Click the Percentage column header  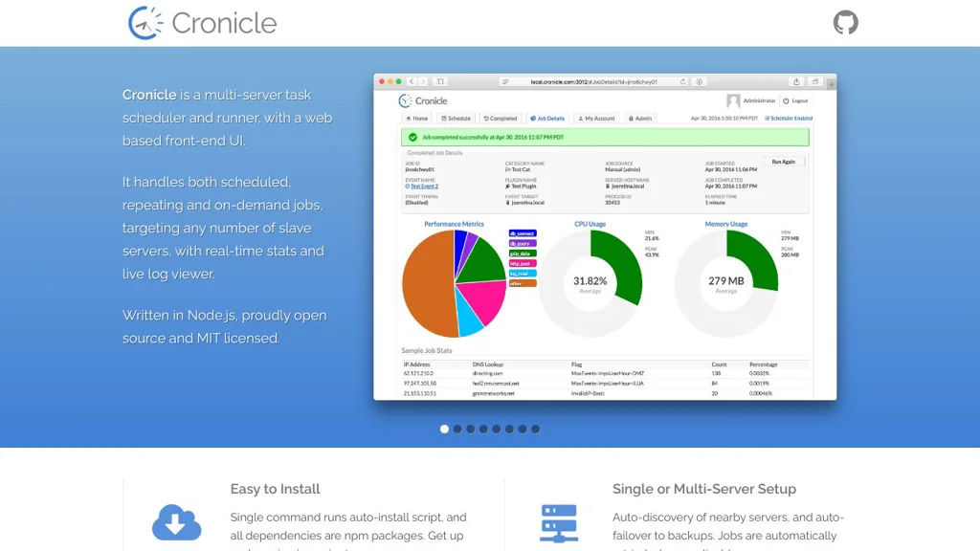point(763,364)
